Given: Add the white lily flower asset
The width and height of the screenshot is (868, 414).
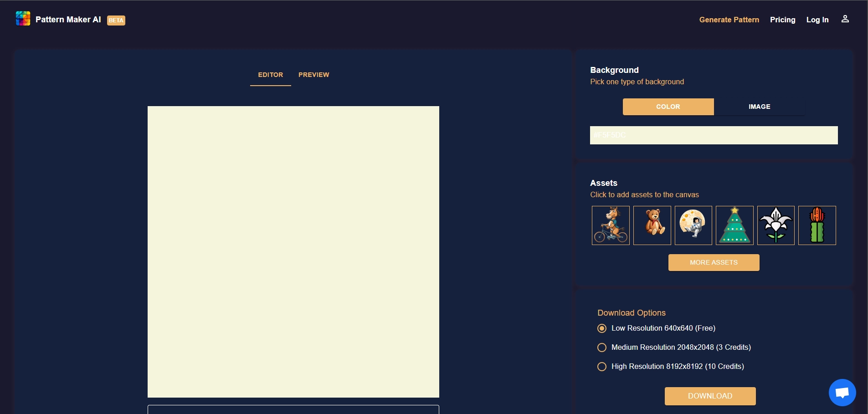Looking at the screenshot, I should (776, 225).
